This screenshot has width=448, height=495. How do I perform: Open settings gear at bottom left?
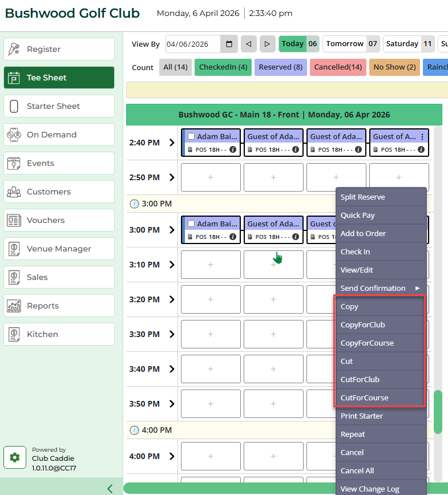click(x=15, y=457)
